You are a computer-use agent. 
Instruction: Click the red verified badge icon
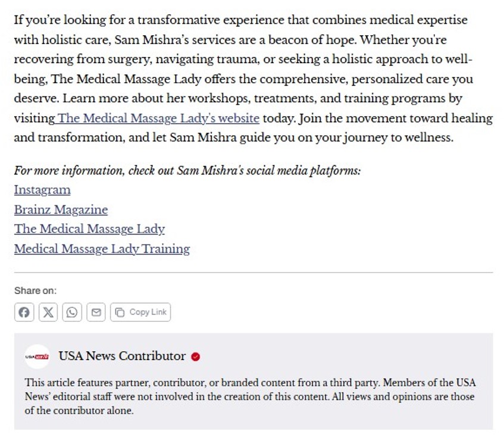click(x=196, y=357)
